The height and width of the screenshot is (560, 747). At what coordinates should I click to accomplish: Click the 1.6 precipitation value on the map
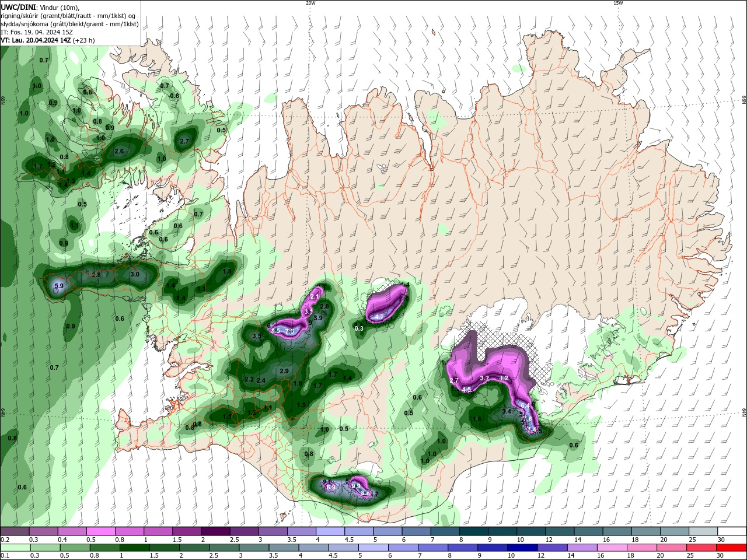(477, 419)
